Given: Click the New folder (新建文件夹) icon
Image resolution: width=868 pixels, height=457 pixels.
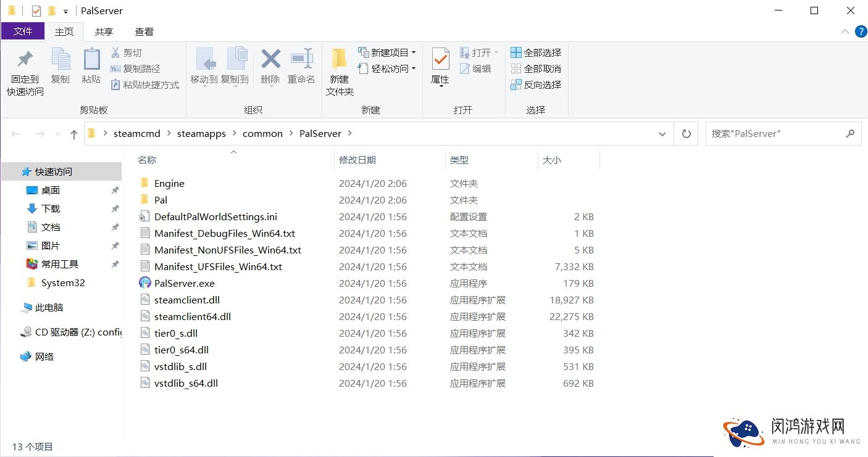Looking at the screenshot, I should point(339,59).
